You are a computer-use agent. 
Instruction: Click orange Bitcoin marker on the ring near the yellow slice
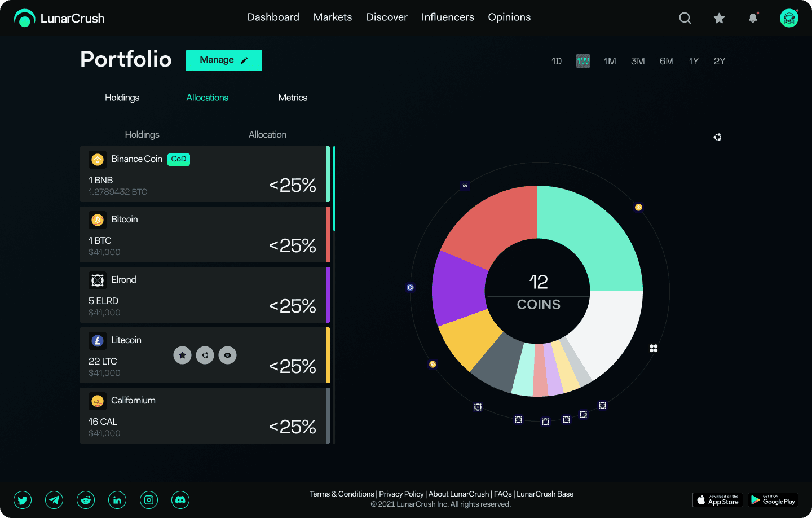click(x=433, y=364)
